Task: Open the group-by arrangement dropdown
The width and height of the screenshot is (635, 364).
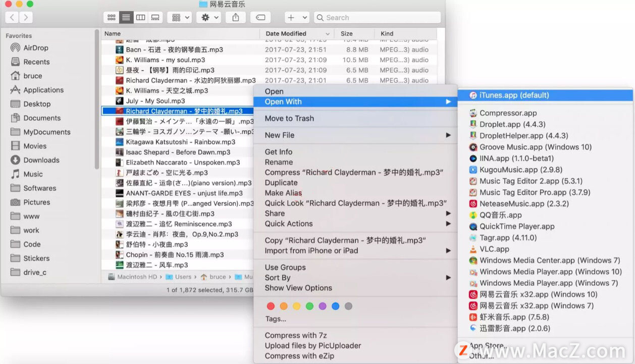Action: pyautogui.click(x=179, y=17)
